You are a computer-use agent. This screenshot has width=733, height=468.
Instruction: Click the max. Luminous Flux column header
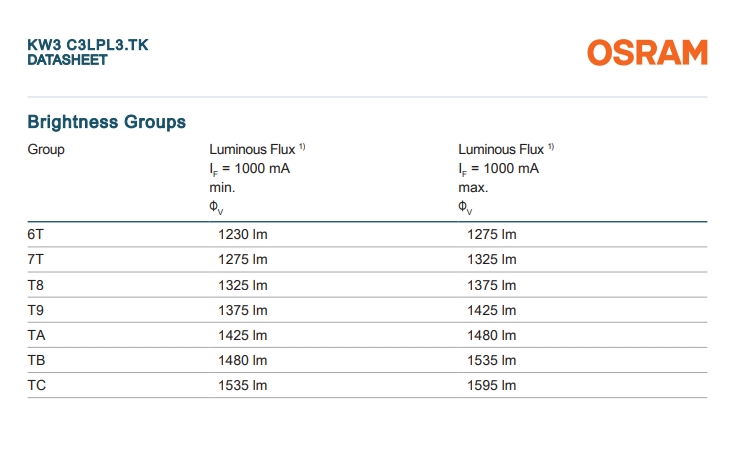[506, 178]
